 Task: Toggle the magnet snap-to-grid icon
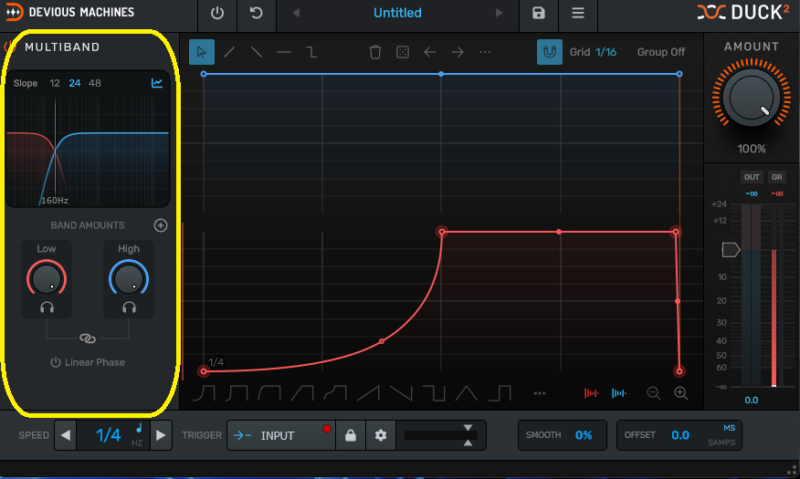pos(549,52)
